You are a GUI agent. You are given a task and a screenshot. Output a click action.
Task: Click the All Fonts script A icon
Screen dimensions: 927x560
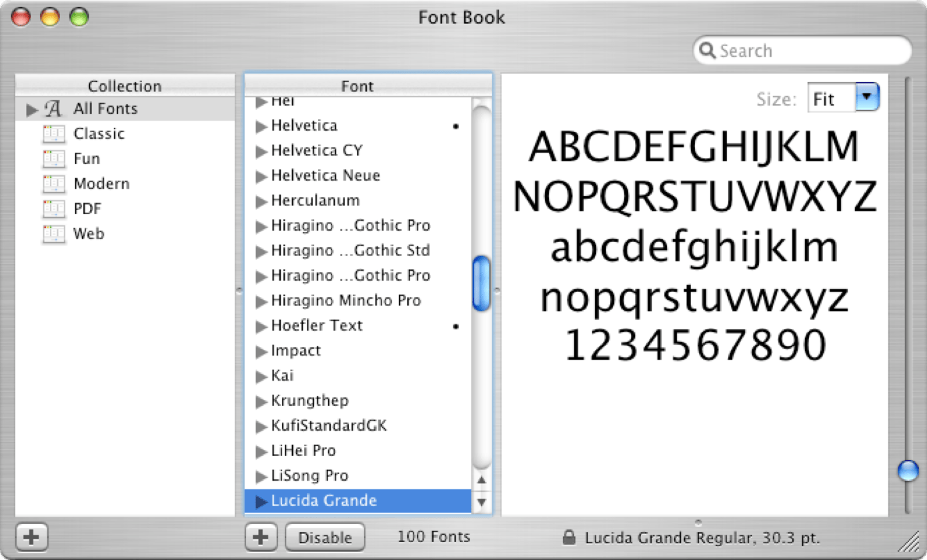[x=53, y=109]
